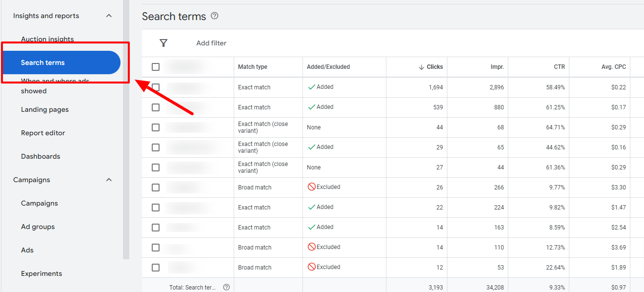
Task: Check the row with 44 clicks
Action: 156,127
